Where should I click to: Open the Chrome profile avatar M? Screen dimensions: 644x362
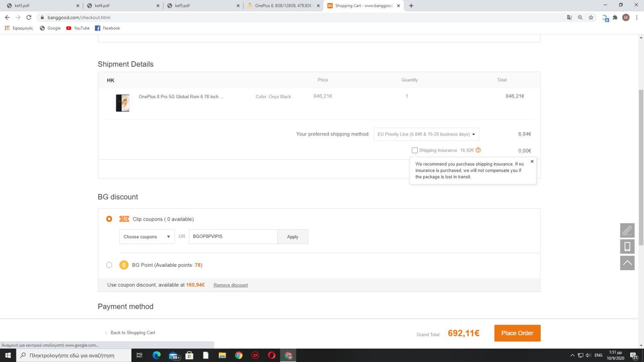click(x=626, y=17)
